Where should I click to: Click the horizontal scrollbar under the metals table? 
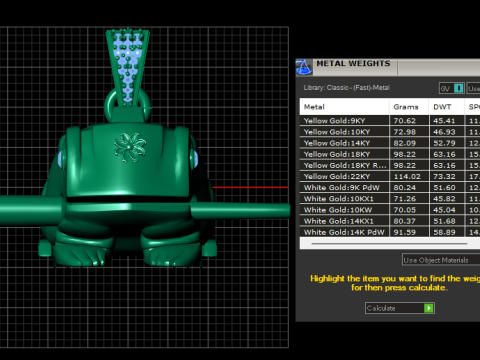pos(389,244)
